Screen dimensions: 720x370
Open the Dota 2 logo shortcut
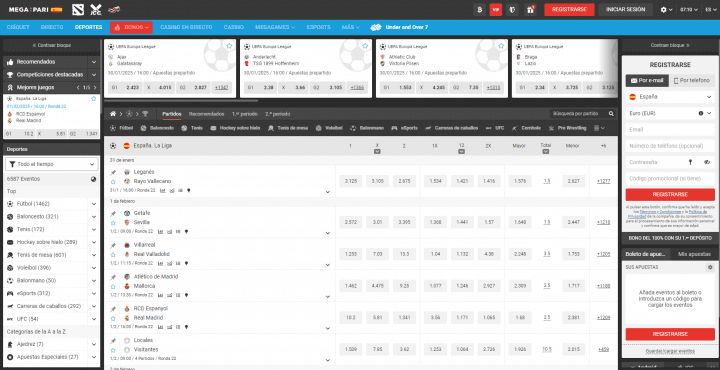(78, 9)
